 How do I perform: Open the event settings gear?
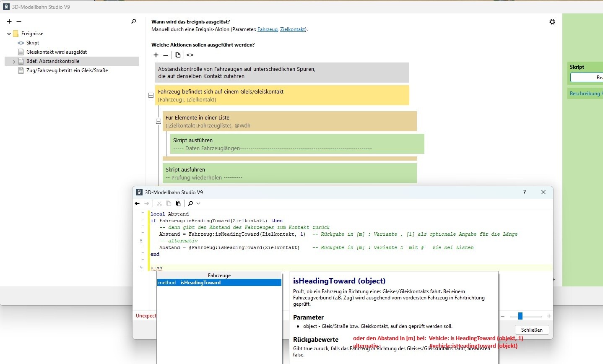pyautogui.click(x=552, y=22)
